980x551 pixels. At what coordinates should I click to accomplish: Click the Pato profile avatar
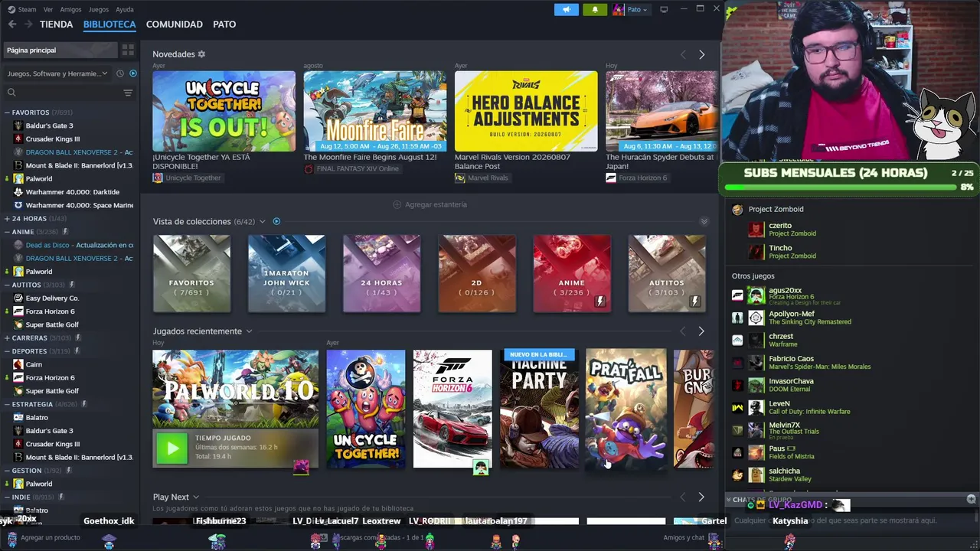tap(619, 9)
